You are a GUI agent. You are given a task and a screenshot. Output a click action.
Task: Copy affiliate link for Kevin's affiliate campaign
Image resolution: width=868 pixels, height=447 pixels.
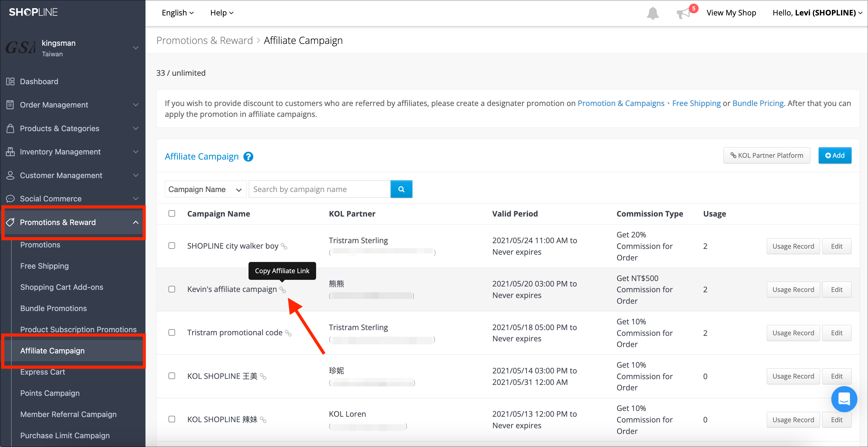tap(283, 290)
